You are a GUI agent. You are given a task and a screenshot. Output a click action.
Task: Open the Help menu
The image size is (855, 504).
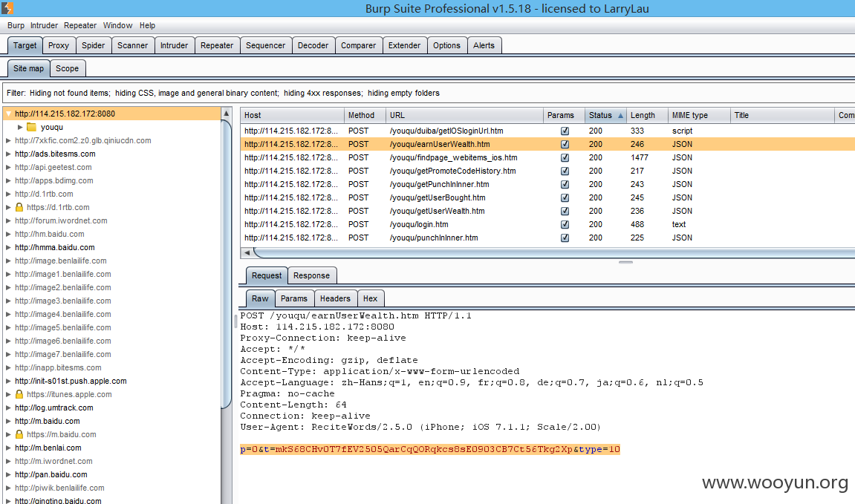[x=147, y=25]
